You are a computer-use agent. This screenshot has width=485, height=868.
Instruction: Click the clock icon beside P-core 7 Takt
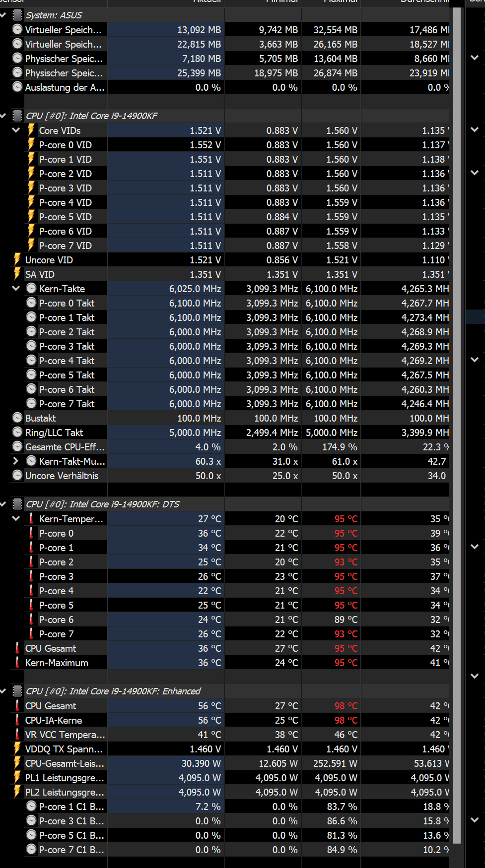pyautogui.click(x=31, y=403)
